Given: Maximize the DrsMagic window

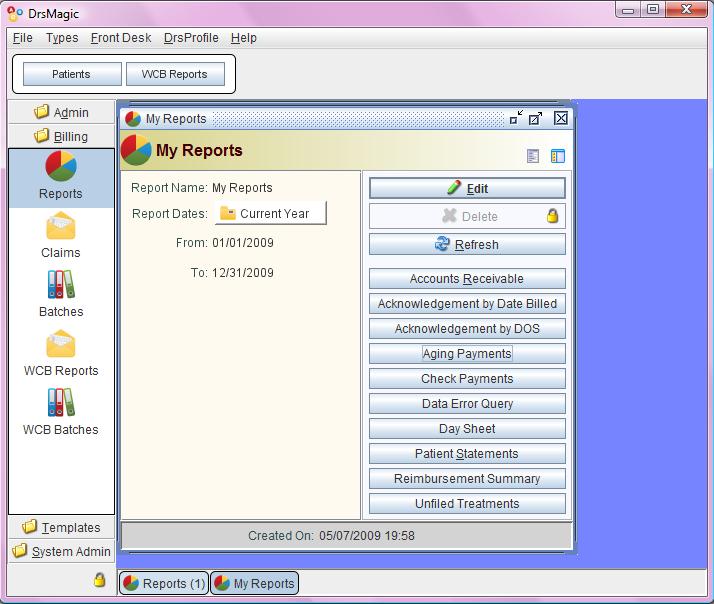Looking at the screenshot, I should tap(653, 10).
